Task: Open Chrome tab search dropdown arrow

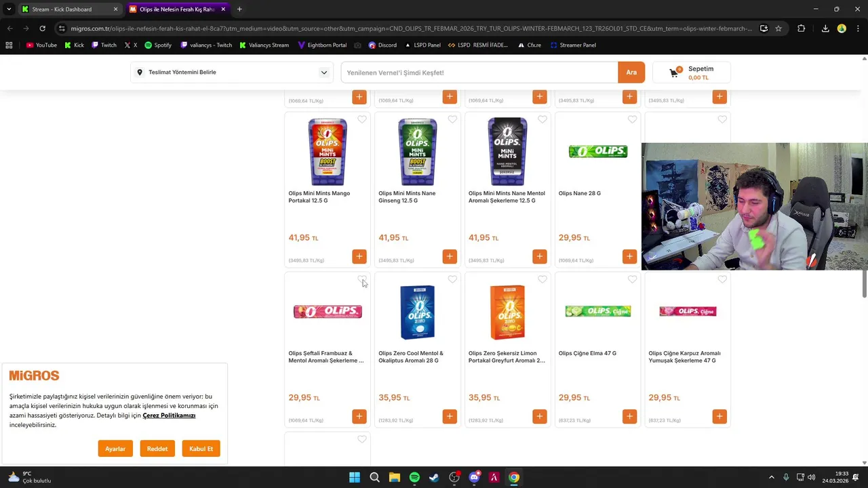Action: (x=9, y=9)
